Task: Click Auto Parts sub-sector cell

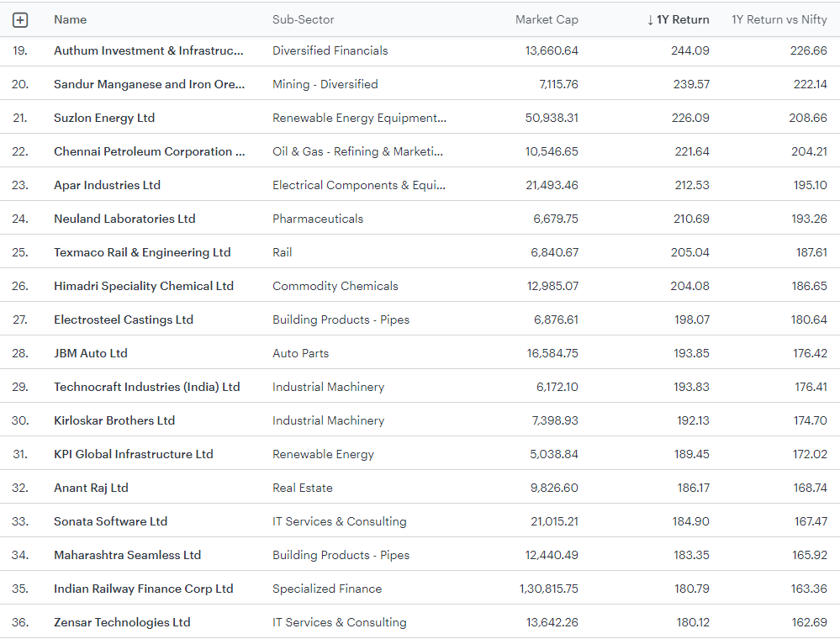Action: tap(300, 353)
